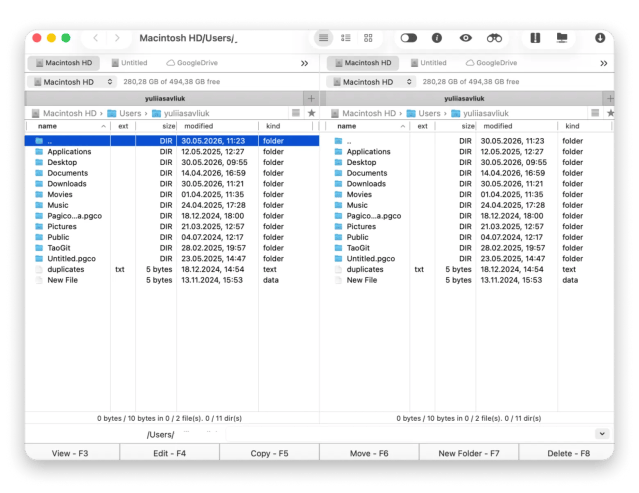Expand more drives chevron in right pane
The image size is (639, 493).
pos(604,63)
